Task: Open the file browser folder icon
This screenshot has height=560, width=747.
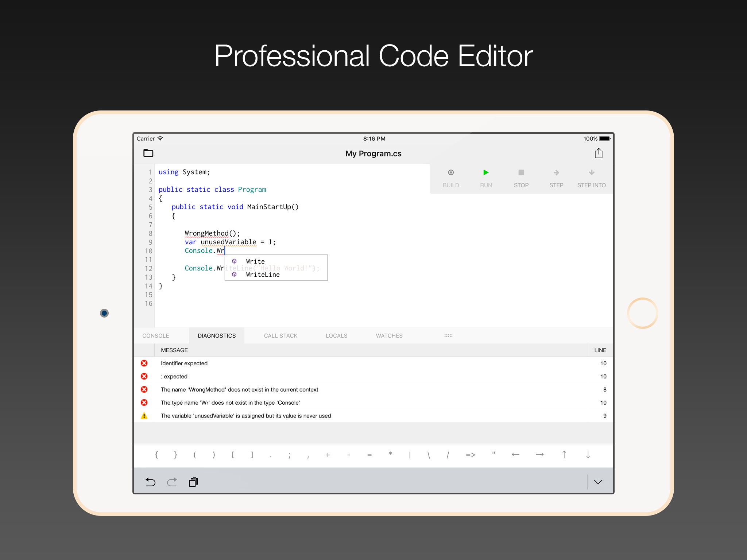Action: click(148, 153)
